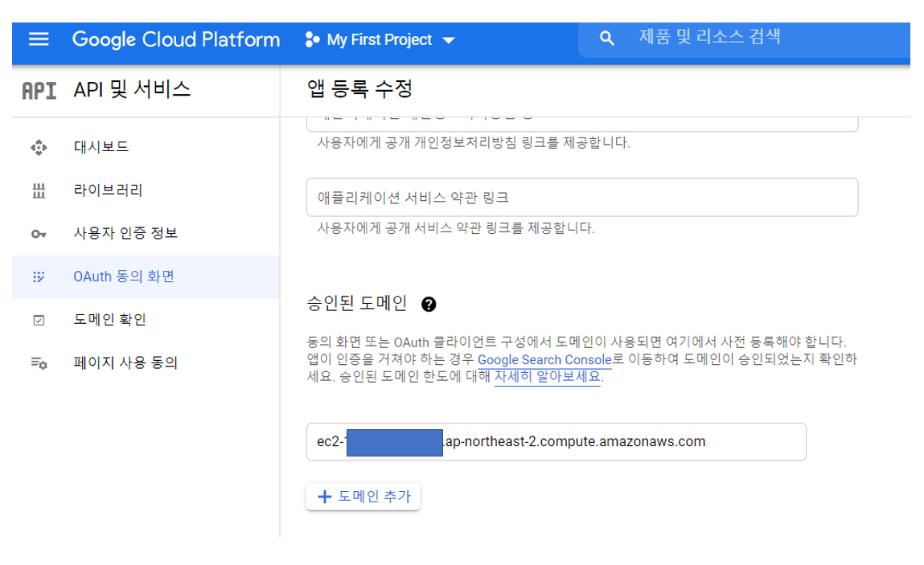Open 페이지 사용 동의 in sidebar
The height and width of the screenshot is (565, 924).
[x=125, y=362]
